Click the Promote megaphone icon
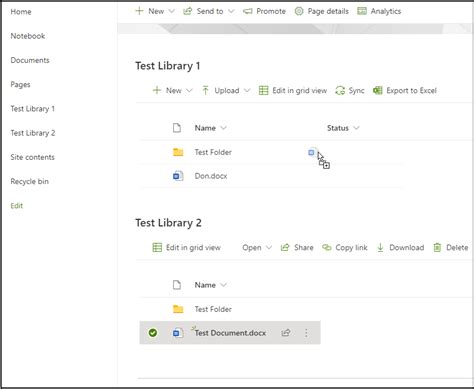Viewport: 474px width, 389px height. (x=248, y=12)
